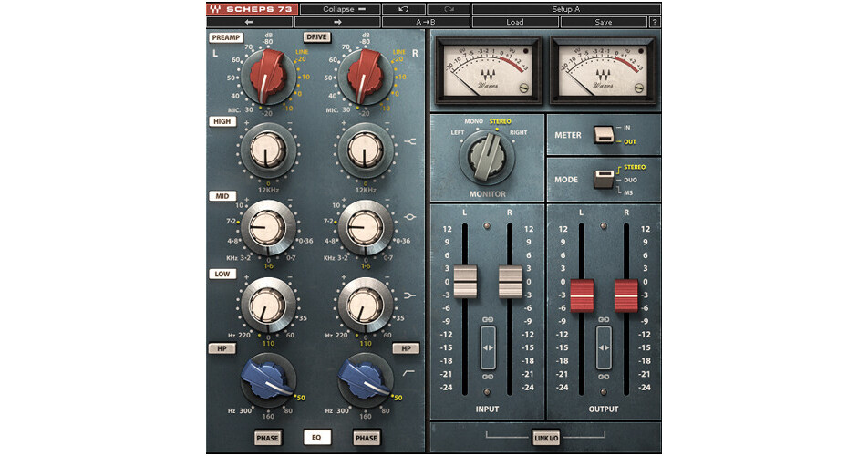Click the right blue high-pass knob
868x456 pixels.
click(x=366, y=380)
